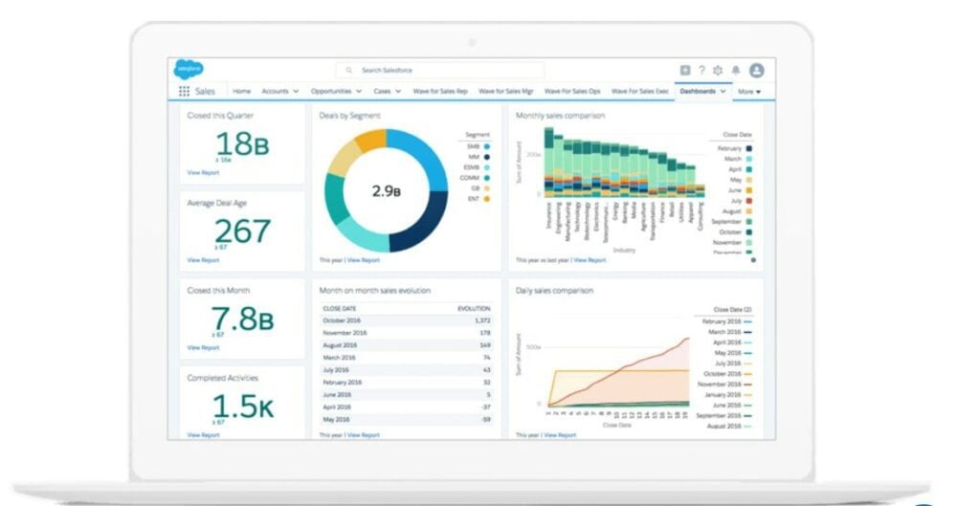Click the GB segment legend swatch
The width and height of the screenshot is (980, 506).
pyautogui.click(x=487, y=188)
